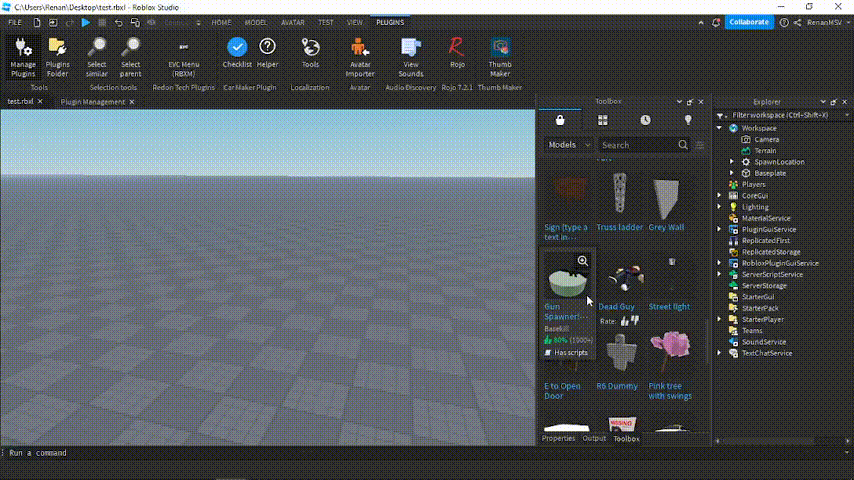854x480 pixels.
Task: Open E to Open Door model
Action: [562, 391]
